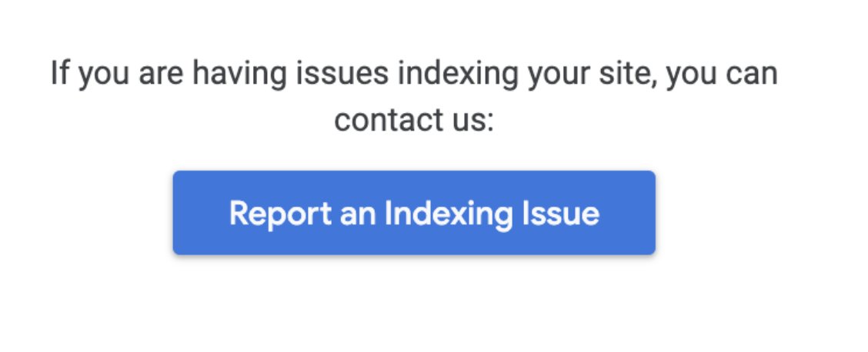Screen dimensions: 868x352
Task: Launch the Report an Indexing Issue link
Action: pyautogui.click(x=414, y=213)
